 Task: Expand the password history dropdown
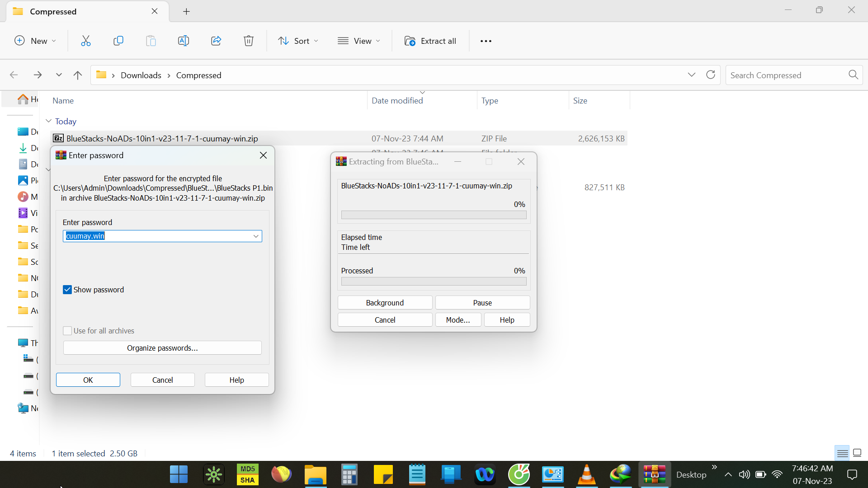[256, 236]
